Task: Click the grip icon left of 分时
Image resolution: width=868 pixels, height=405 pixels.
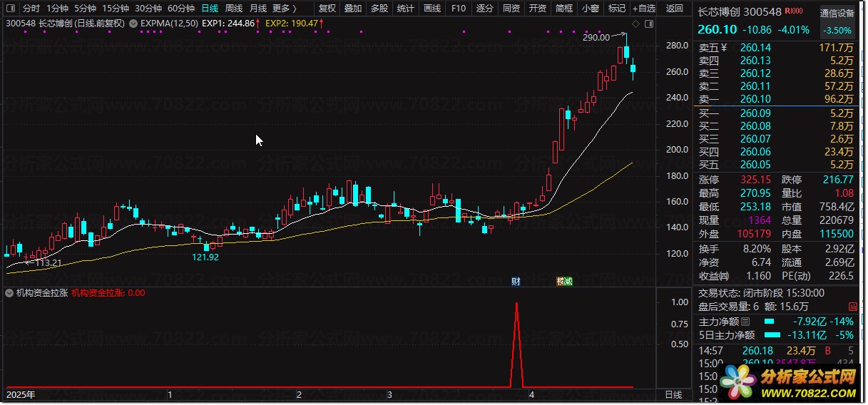Action: (x=11, y=9)
